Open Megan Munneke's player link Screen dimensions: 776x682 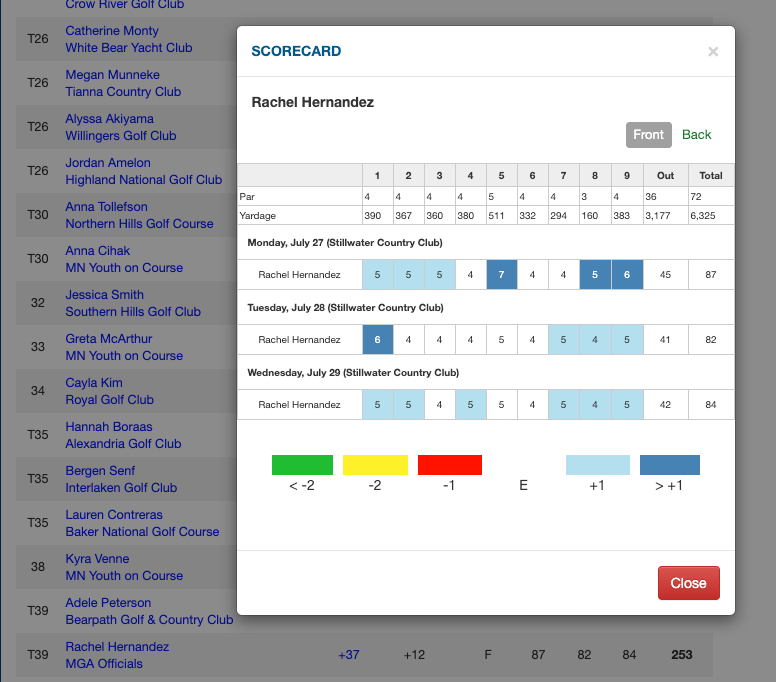click(112, 75)
